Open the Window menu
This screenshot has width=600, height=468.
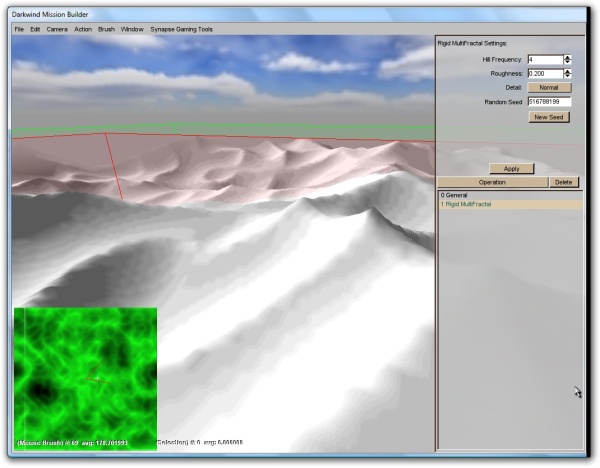(x=132, y=29)
